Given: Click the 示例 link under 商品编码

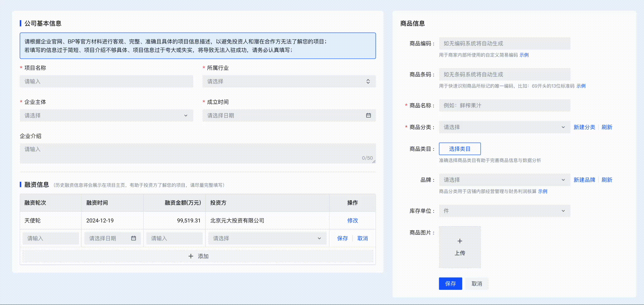Looking at the screenshot, I should 524,55.
